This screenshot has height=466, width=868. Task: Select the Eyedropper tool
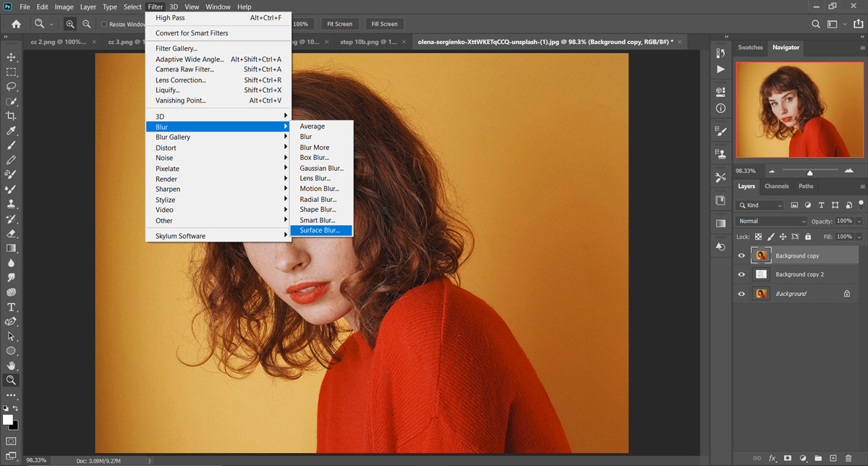11,131
